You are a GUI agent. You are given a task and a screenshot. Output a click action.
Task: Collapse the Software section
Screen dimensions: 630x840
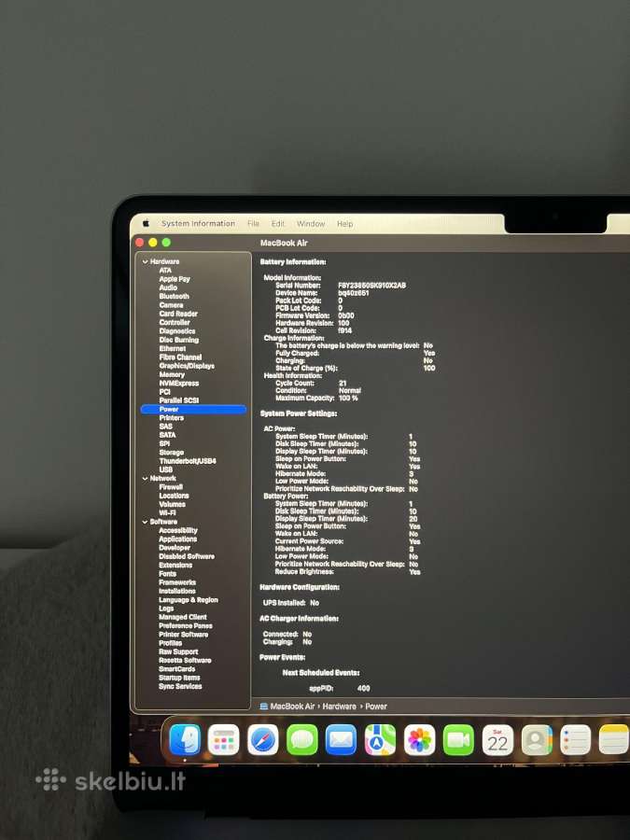145,522
